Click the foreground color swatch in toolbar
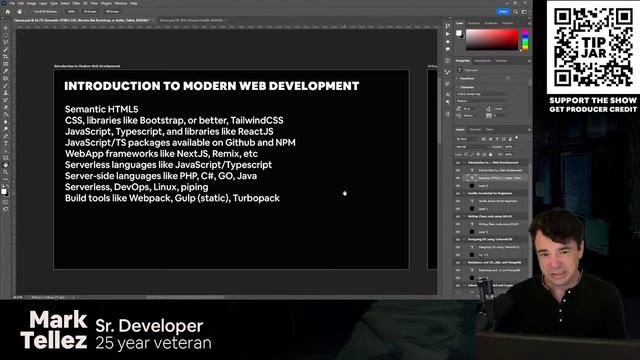Viewport: 640px width, 360px height. point(4,191)
